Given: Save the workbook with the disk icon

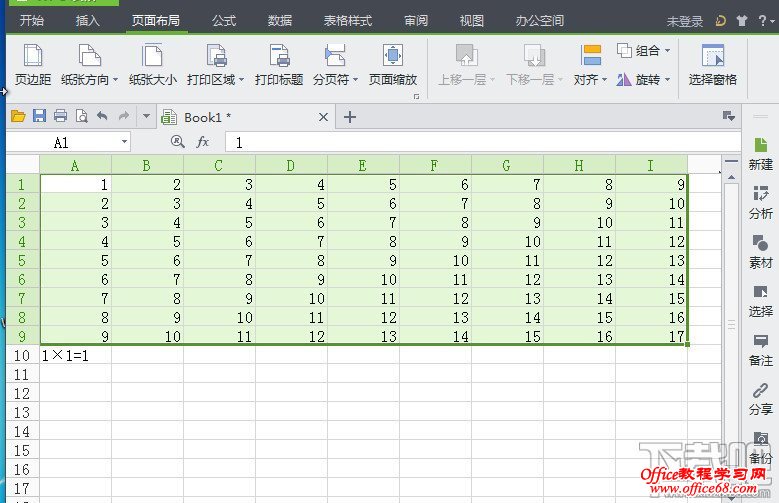Looking at the screenshot, I should pos(39,116).
